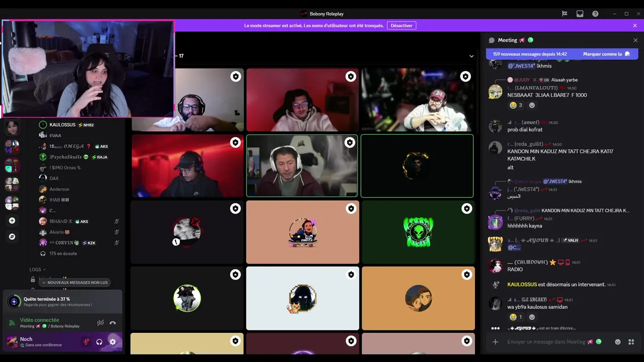The image size is (644, 362).
Task: Open the flag icon in the title bar
Action: tap(565, 14)
